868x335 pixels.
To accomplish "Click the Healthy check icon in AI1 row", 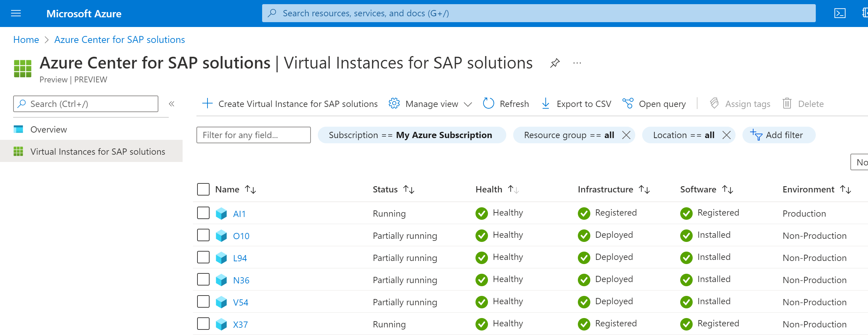I will (481, 214).
